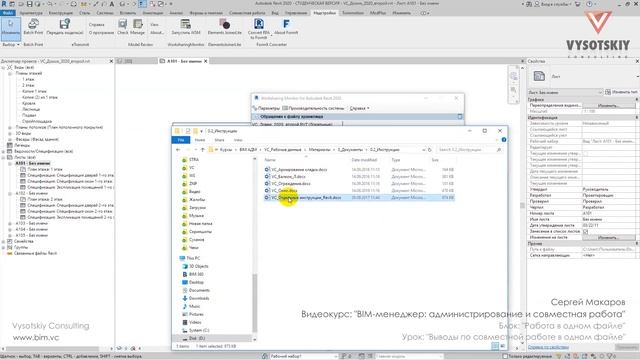Click the Параметры button in Worksharing Monitor
640x360 pixels.
pos(267,108)
